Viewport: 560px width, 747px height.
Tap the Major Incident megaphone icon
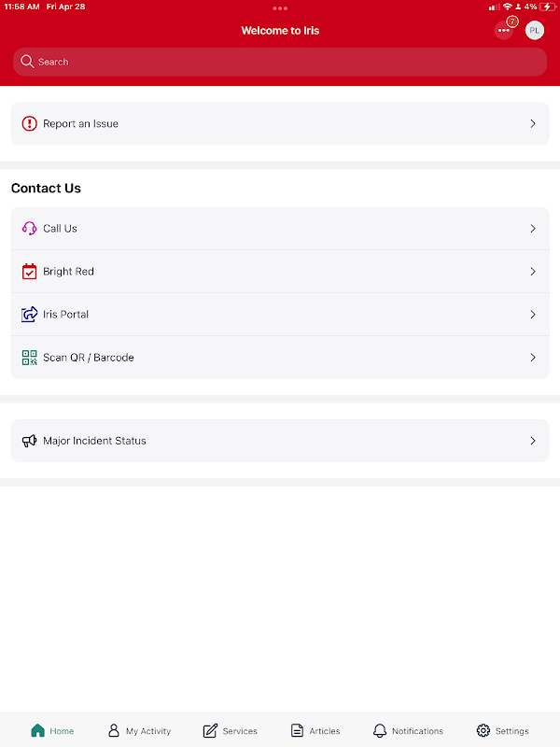tap(30, 441)
